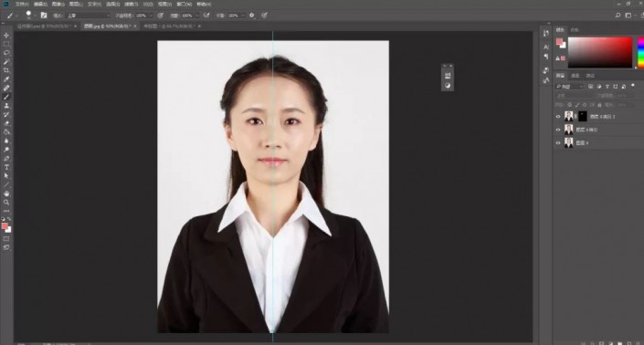Switch to the 路径 (Paths) tab
Viewport: 644px width, 345px height.
click(590, 76)
